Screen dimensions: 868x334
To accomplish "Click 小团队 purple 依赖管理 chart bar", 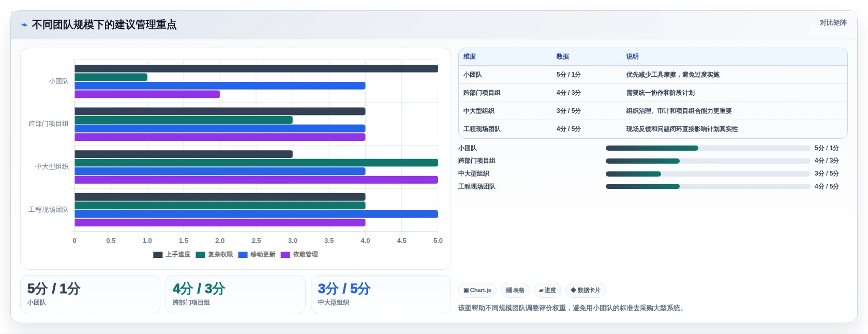I will point(147,94).
